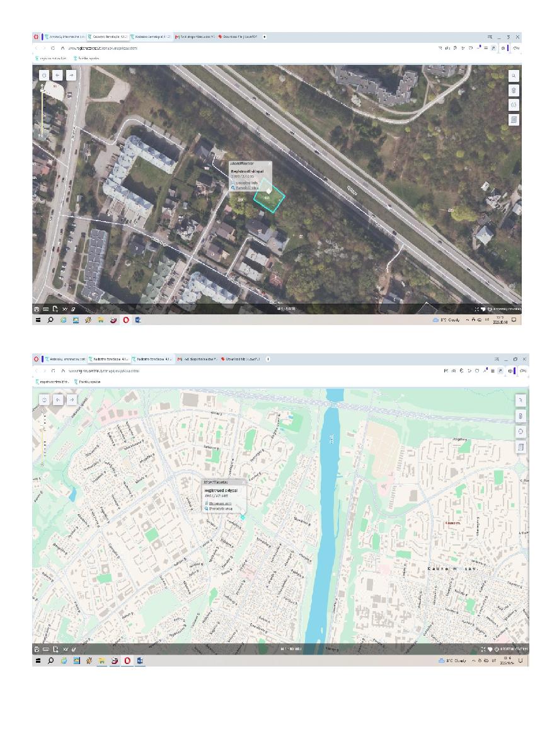Viewport: 535px width, 756px height.
Task: Open "Išsamesnė info" link in the street map popup
Action: tap(220, 503)
